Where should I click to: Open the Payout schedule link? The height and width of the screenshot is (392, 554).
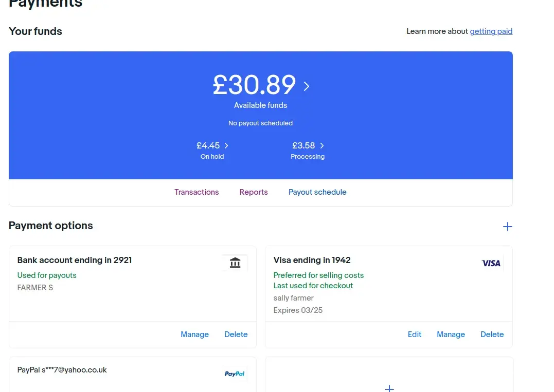point(317,192)
